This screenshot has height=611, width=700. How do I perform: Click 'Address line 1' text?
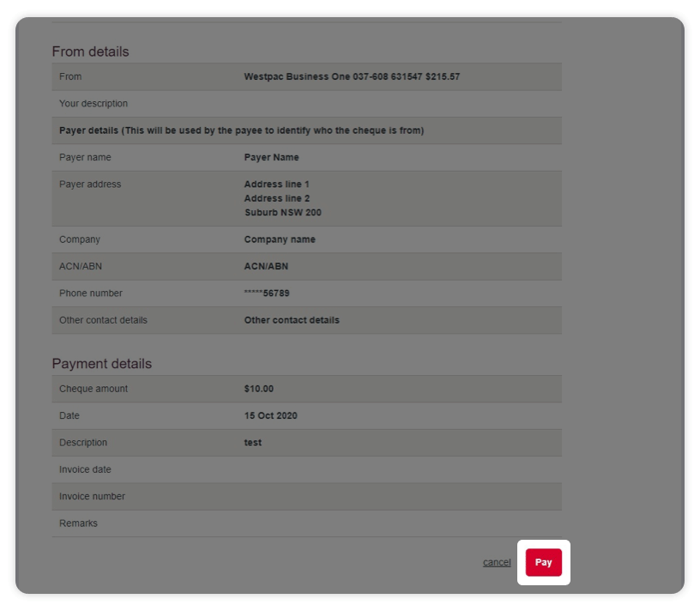[x=276, y=185]
